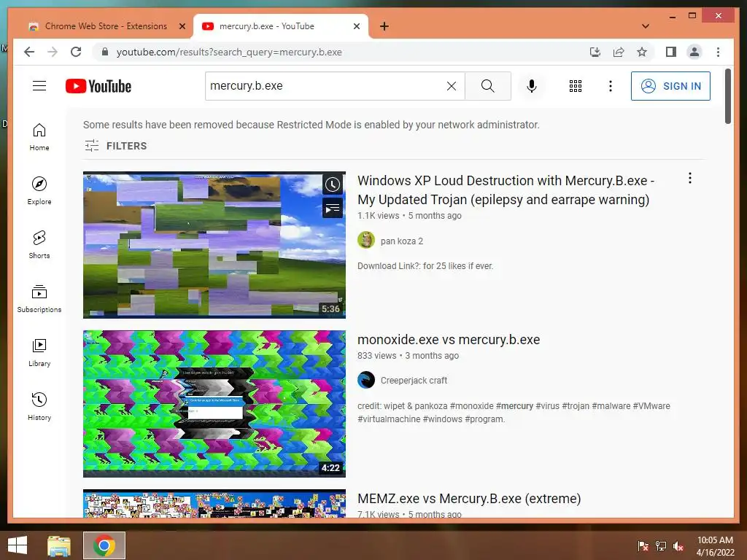The width and height of the screenshot is (747, 560).
Task: Open Chrome's three-dot menu
Action: (x=718, y=52)
